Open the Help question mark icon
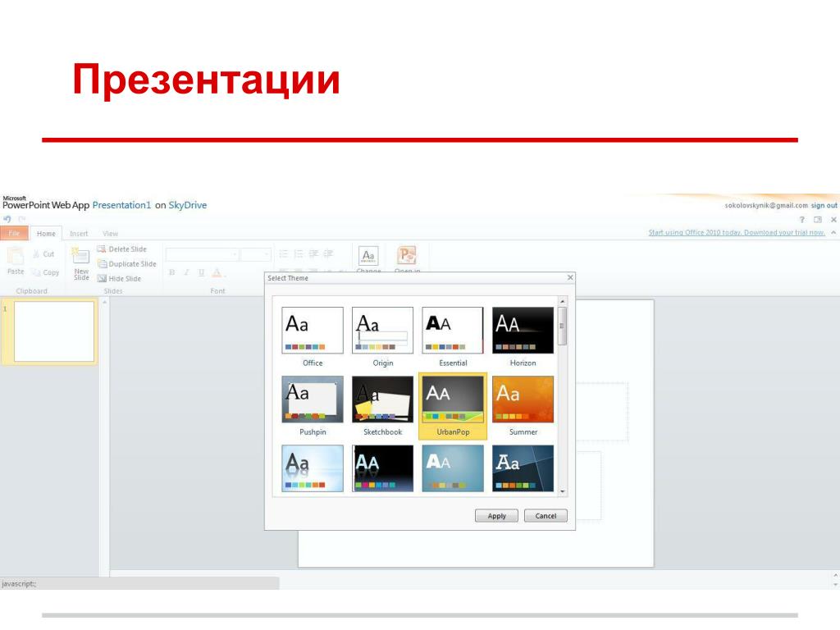 pos(802,220)
